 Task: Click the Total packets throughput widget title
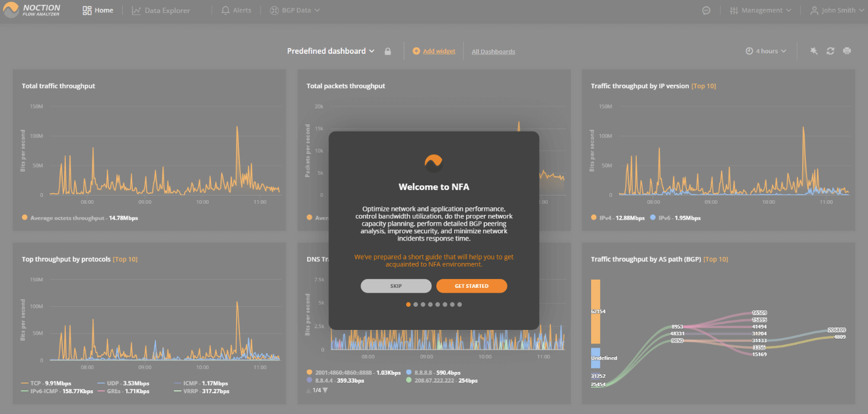pyautogui.click(x=346, y=86)
